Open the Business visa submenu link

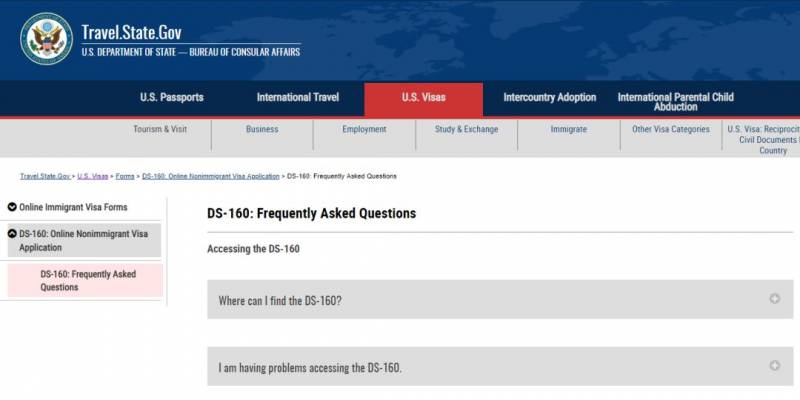coord(262,129)
